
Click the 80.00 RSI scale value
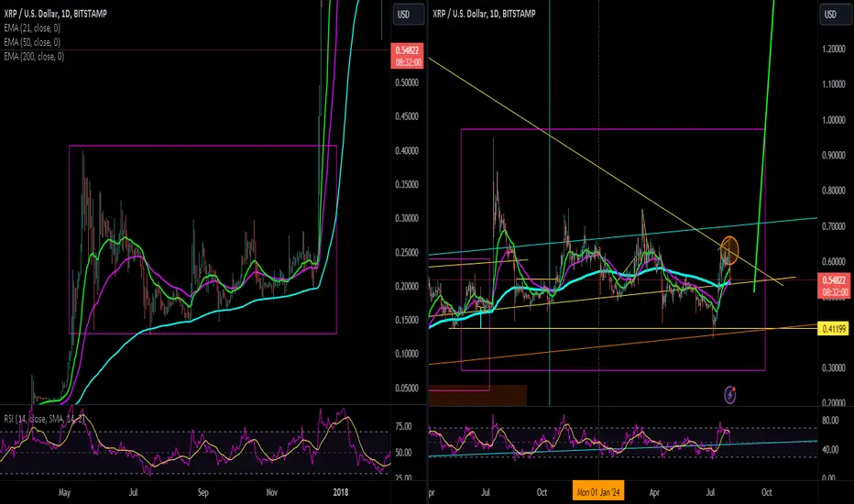(830, 421)
